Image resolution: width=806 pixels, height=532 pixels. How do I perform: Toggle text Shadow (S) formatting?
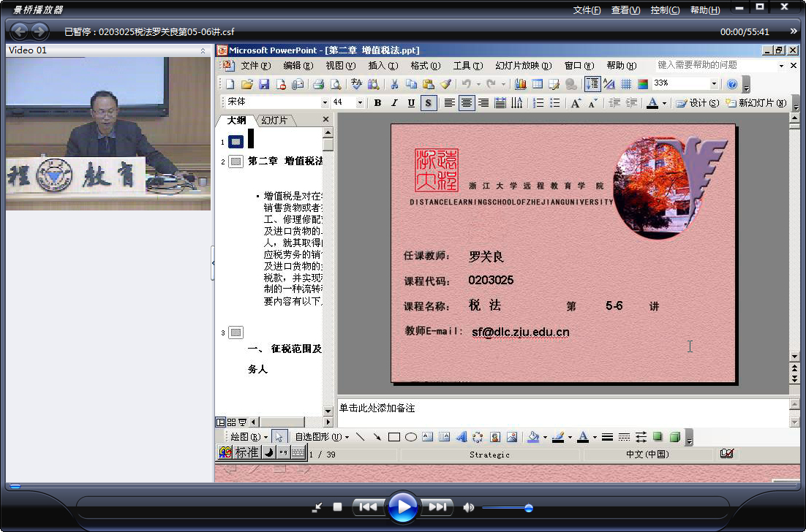[428, 103]
